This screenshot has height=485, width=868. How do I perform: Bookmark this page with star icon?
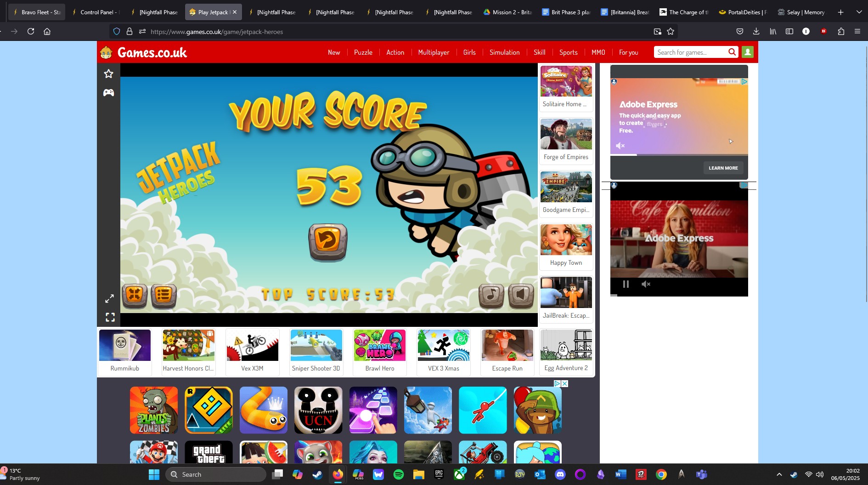[x=671, y=31]
